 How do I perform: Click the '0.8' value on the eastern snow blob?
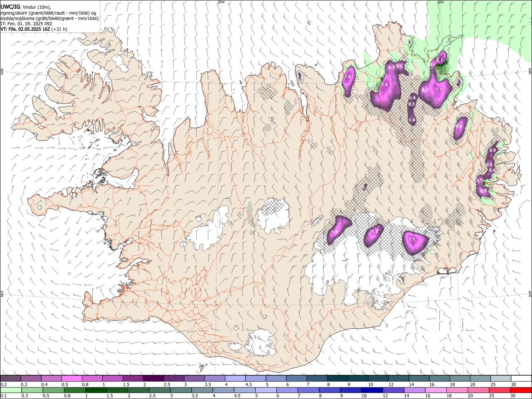click(459, 126)
